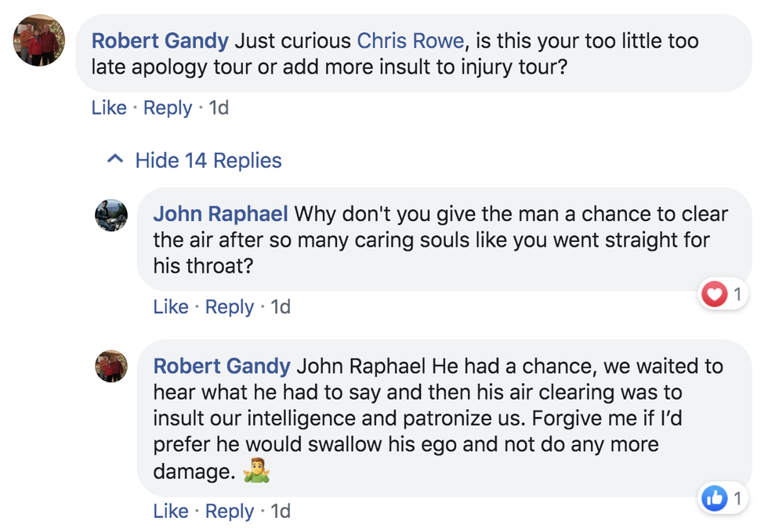
Task: Like Robert Gandy's top comment
Action: coord(109,107)
